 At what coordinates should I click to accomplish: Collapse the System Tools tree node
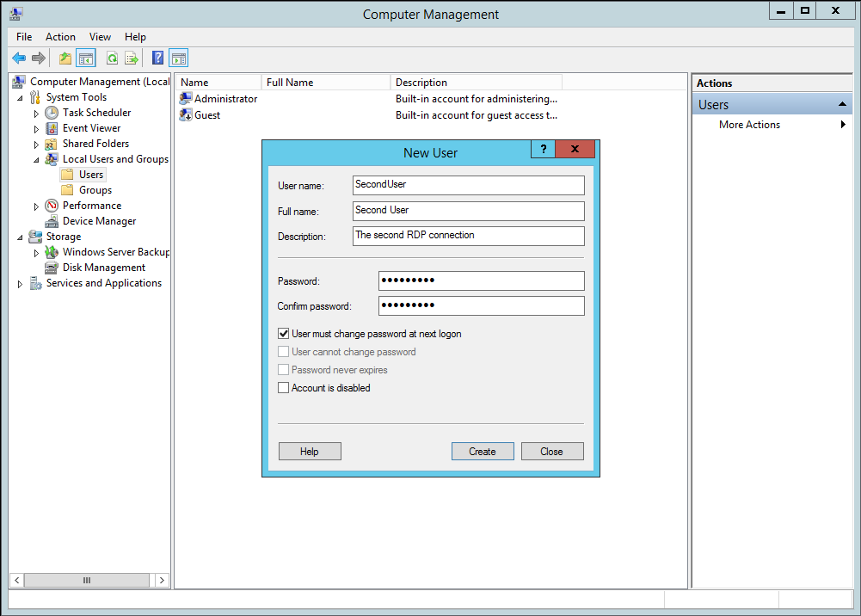pyautogui.click(x=21, y=98)
